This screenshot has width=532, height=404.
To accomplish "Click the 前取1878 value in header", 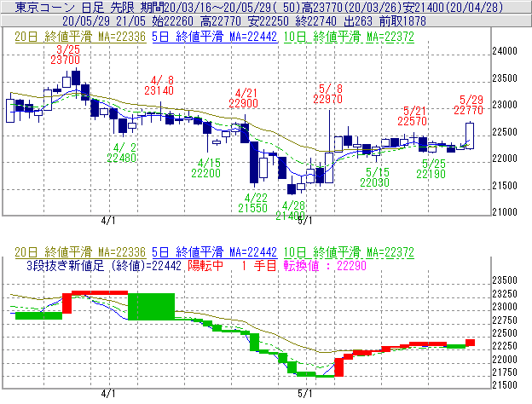I will coord(402,21).
